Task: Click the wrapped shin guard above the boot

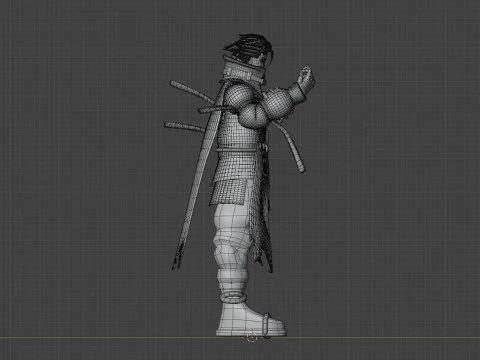Action: point(233,281)
